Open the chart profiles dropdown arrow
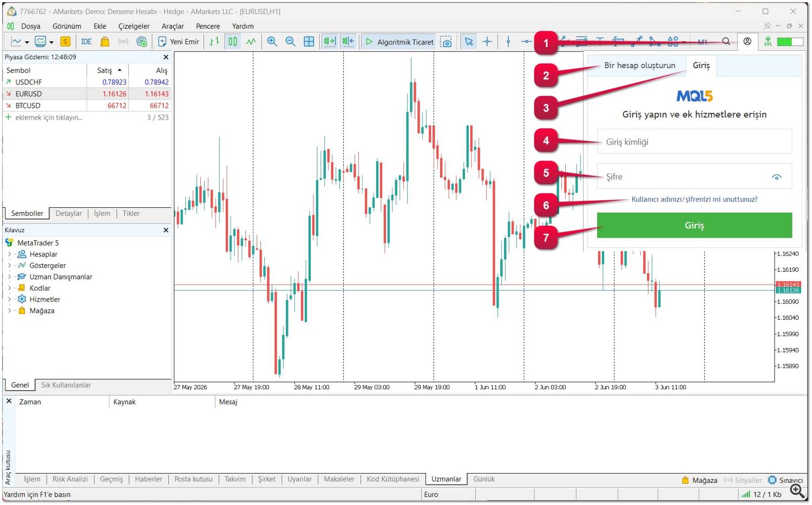Screen dimensions: 812x505 (27, 42)
